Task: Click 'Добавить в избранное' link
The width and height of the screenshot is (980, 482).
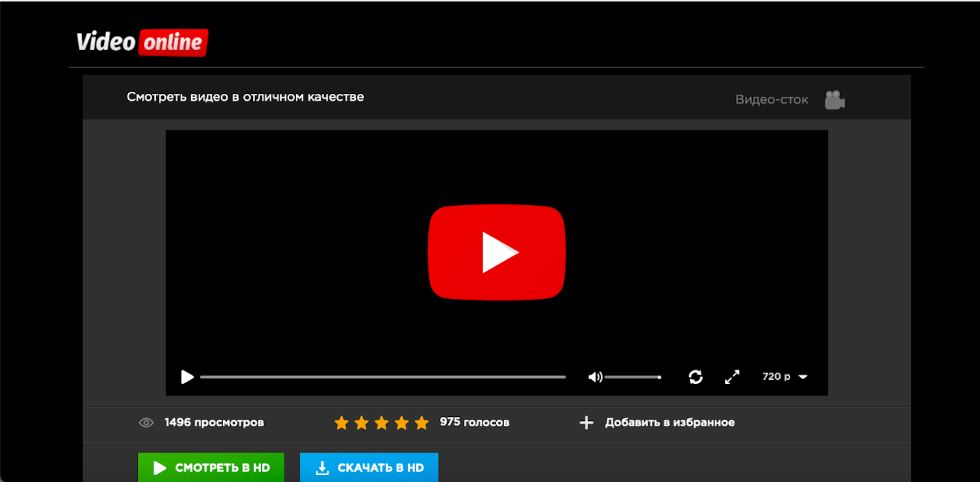Action: pyautogui.click(x=670, y=422)
